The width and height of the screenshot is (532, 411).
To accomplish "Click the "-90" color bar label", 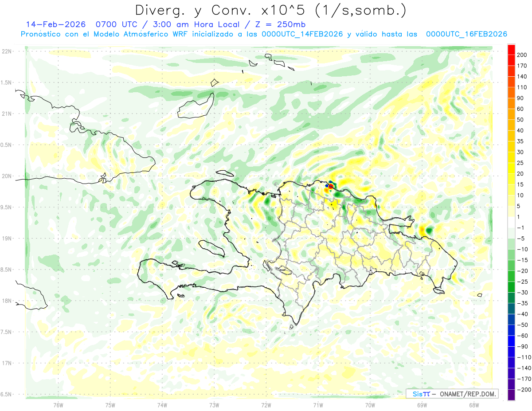I will [522, 347].
